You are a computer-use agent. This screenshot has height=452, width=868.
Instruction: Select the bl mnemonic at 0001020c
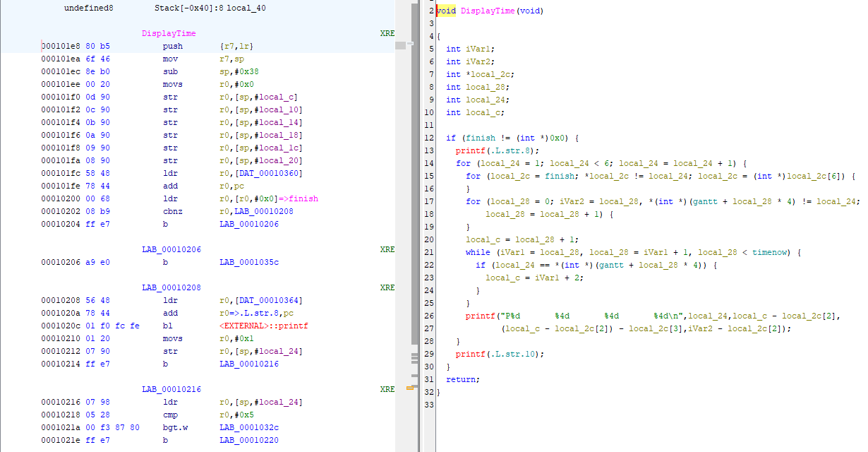pos(167,326)
